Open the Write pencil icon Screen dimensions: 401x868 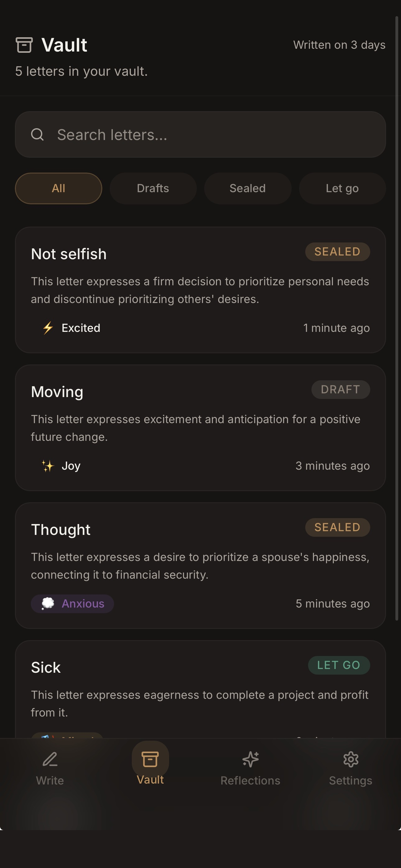tap(50, 759)
